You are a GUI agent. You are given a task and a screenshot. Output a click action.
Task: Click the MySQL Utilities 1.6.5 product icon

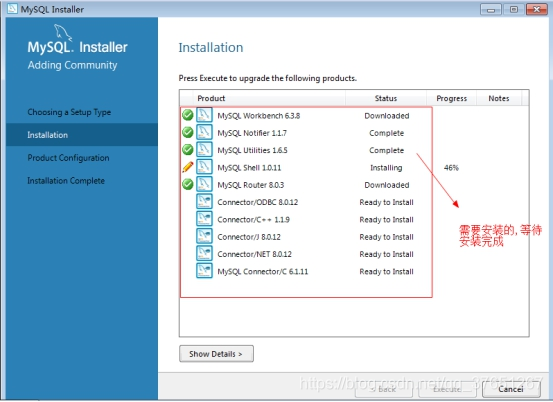[204, 150]
